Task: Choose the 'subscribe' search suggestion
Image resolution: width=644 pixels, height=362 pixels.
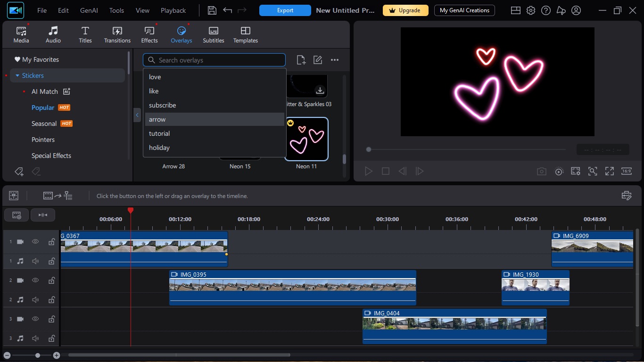Action: click(215, 105)
